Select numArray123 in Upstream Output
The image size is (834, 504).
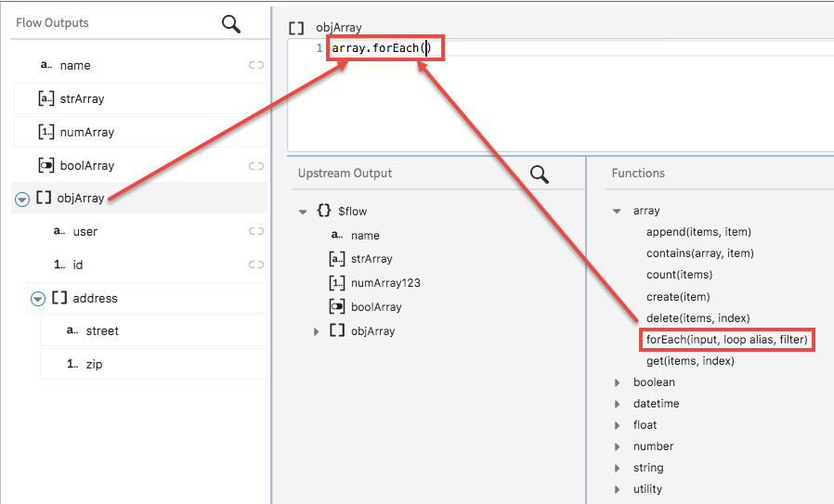[385, 283]
